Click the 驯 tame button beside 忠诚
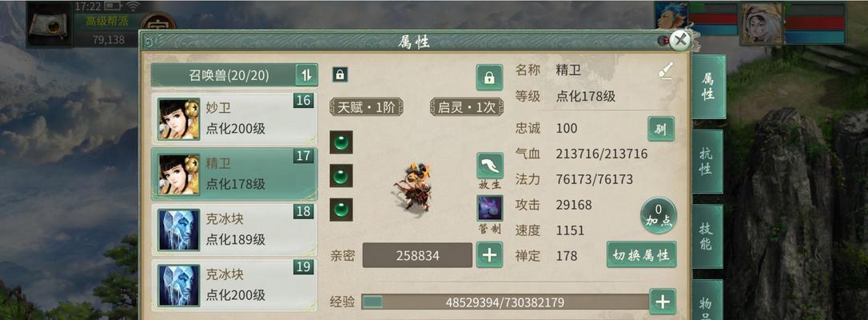Image resolution: width=868 pixels, height=320 pixels. 661,129
